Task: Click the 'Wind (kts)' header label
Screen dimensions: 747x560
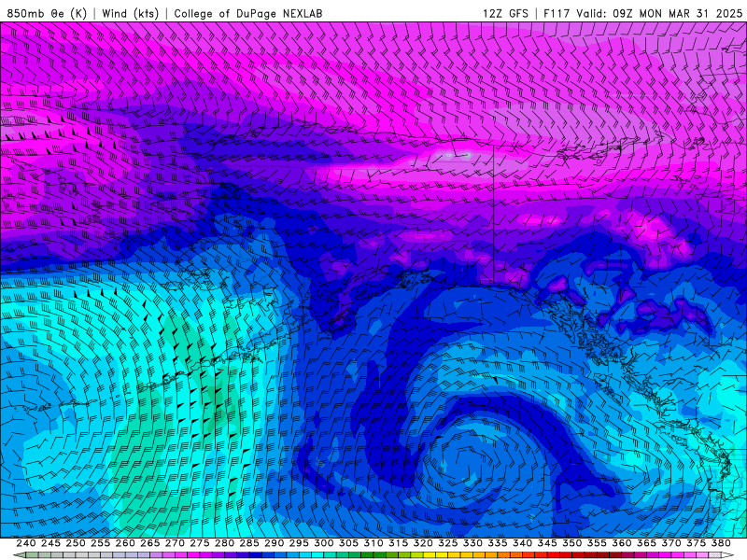Action: coord(130,13)
